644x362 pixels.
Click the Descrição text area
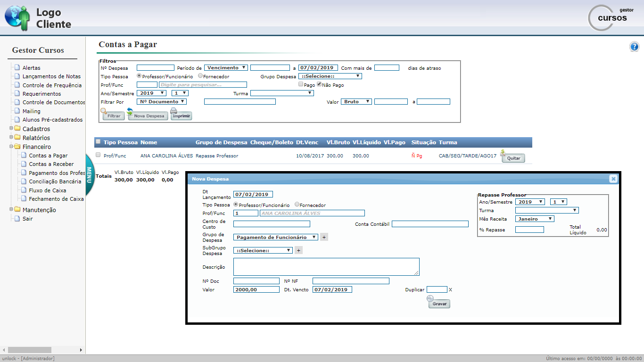point(326,267)
